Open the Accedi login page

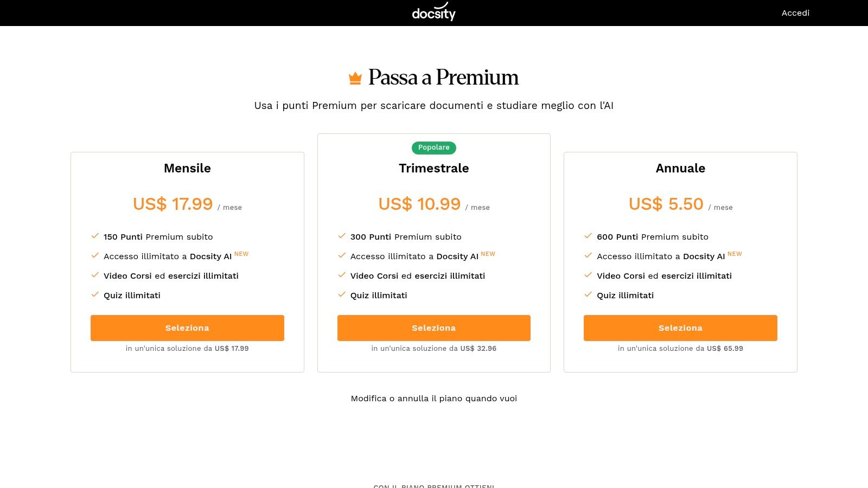coord(795,12)
